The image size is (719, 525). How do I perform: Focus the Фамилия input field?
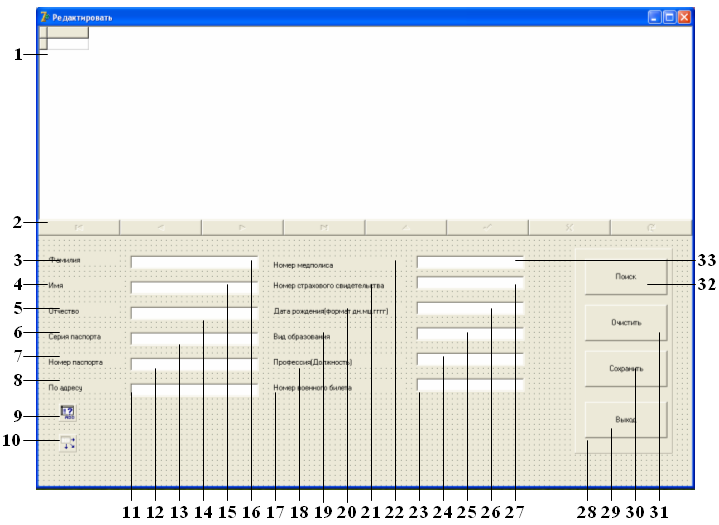tap(194, 262)
